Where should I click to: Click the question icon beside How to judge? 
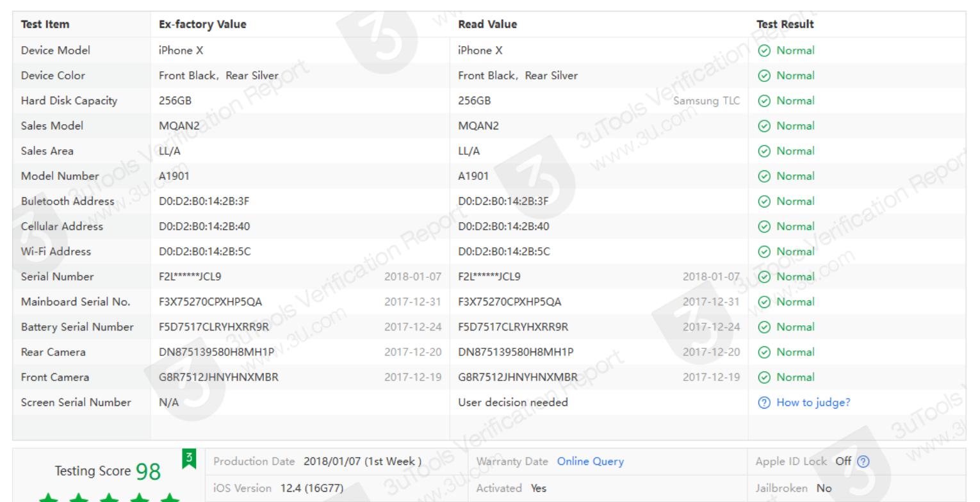click(x=764, y=403)
